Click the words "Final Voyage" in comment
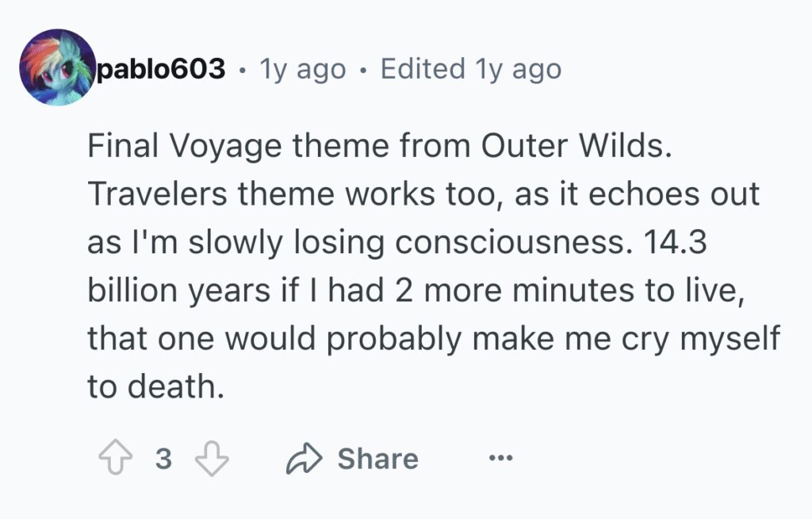Screen dimensions: 812x519 [185, 146]
